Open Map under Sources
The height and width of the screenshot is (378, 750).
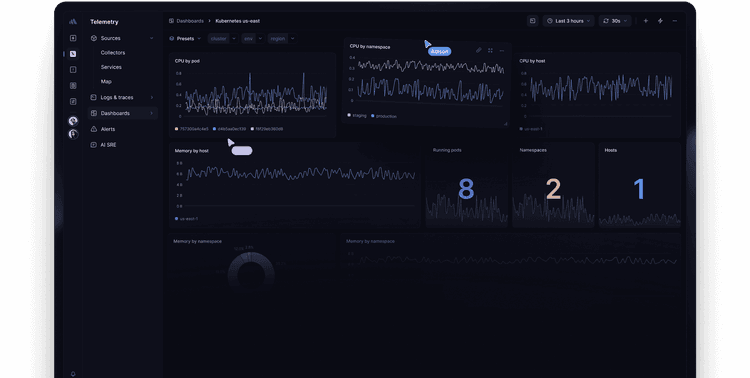106,81
